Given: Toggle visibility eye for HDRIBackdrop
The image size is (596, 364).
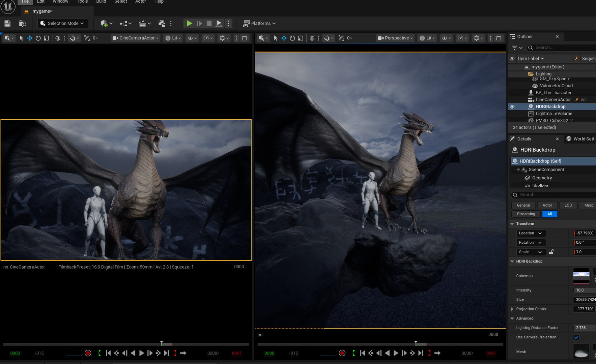Looking at the screenshot, I should (512, 107).
